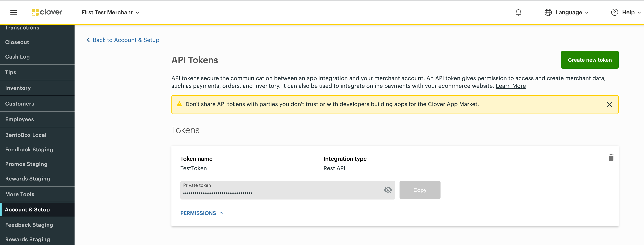Open Inventory in sidebar

point(18,88)
